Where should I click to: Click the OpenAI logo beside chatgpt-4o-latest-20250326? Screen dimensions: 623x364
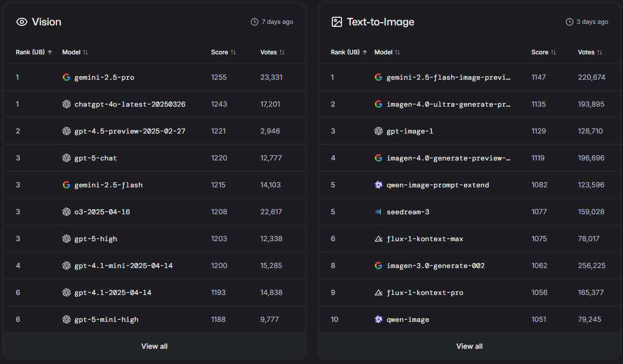click(66, 104)
